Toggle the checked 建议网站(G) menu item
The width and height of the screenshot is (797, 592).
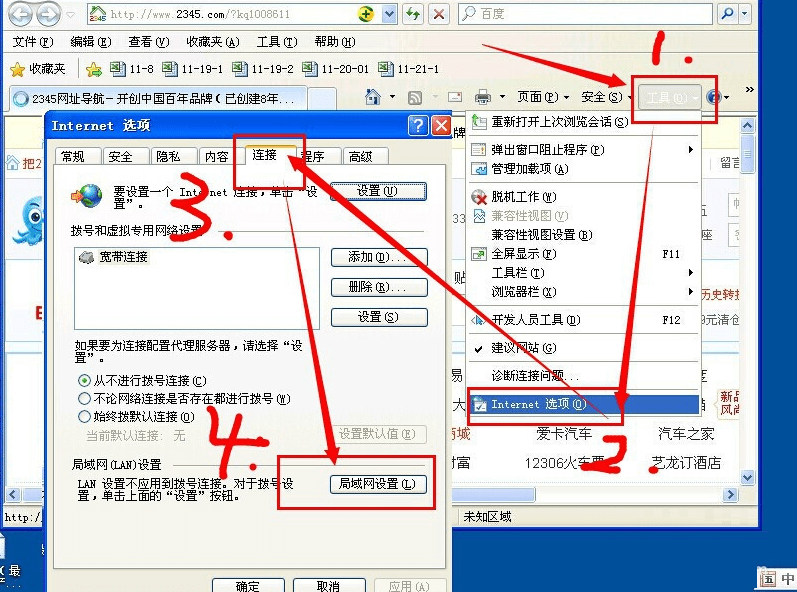click(x=583, y=348)
